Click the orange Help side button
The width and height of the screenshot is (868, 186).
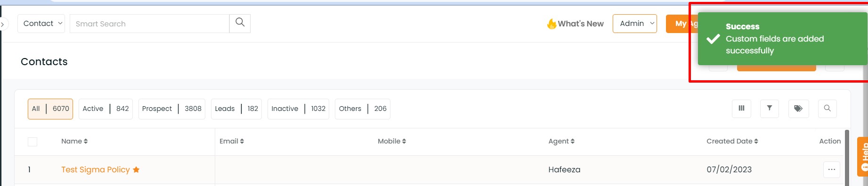click(863, 163)
